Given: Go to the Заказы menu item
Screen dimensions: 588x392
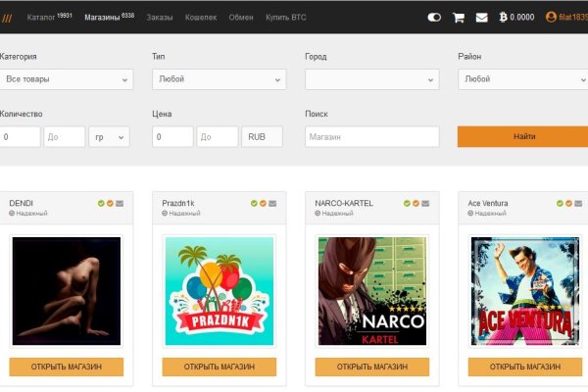Looking at the screenshot, I should (x=160, y=18).
